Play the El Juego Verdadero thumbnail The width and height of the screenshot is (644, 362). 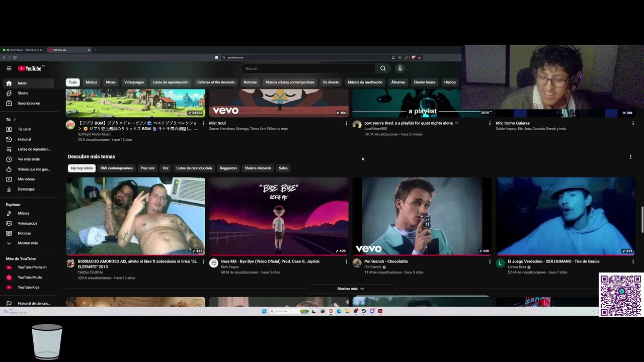tap(565, 216)
